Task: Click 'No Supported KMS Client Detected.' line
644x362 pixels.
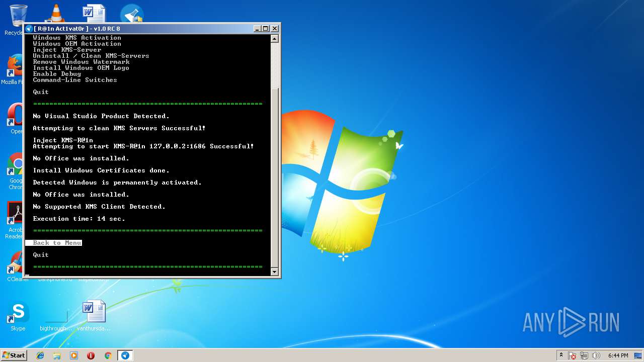Action: [99, 207]
